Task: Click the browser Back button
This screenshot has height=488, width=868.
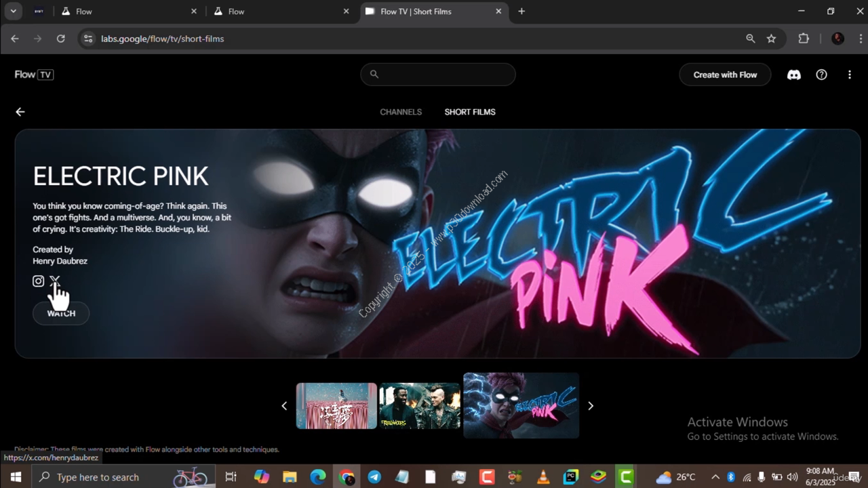Action: (x=15, y=39)
